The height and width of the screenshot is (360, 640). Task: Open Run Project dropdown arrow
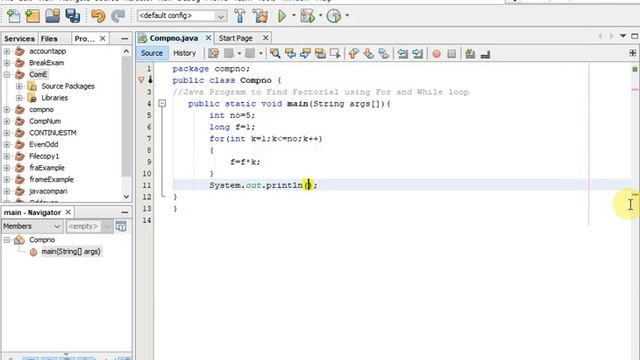point(293,16)
